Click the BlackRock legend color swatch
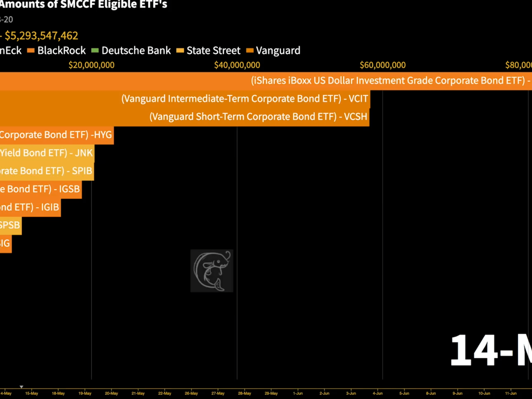Screen dimensions: 532x399 pyautogui.click(x=31, y=51)
